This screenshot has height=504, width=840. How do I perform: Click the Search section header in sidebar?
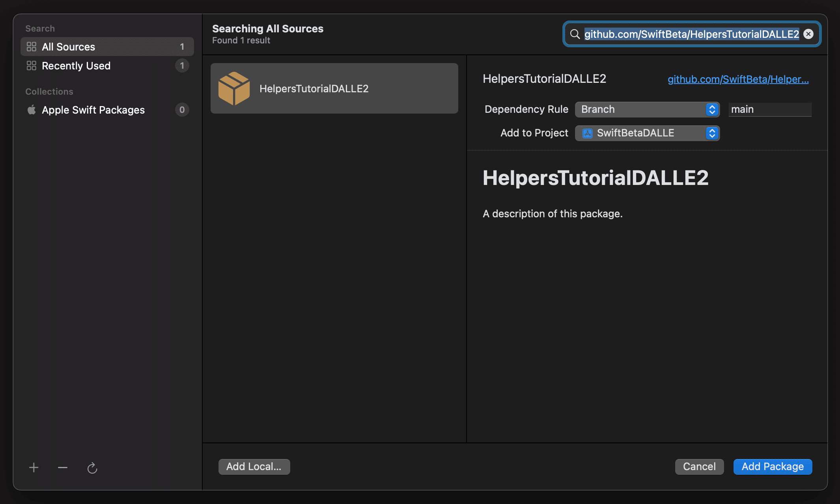pyautogui.click(x=40, y=28)
